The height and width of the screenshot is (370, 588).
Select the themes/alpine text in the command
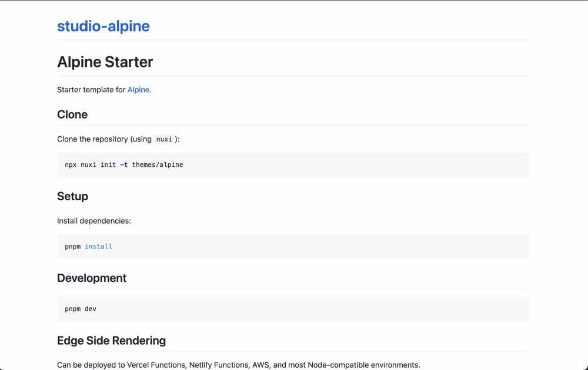click(158, 164)
